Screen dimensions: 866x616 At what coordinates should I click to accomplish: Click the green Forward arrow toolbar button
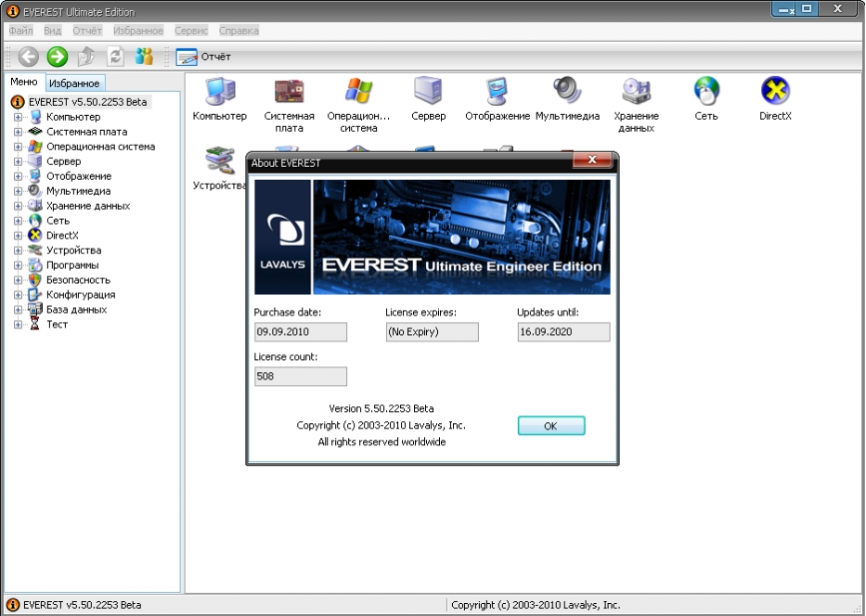click(58, 57)
